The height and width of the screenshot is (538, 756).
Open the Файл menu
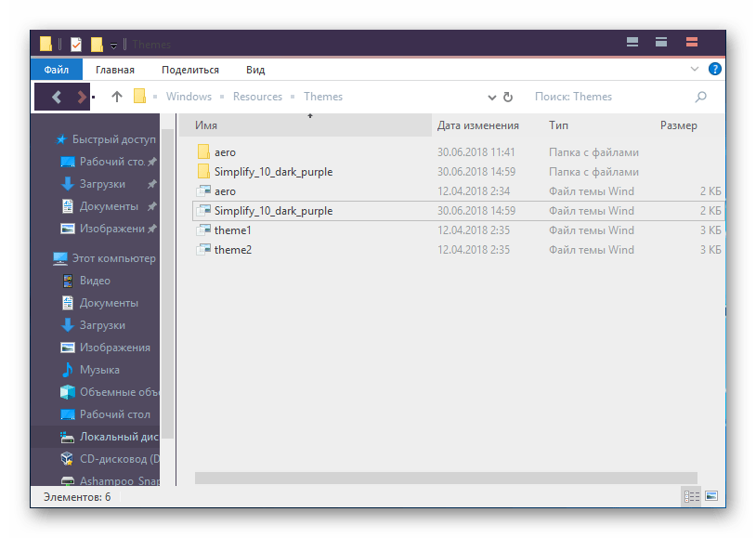click(x=56, y=70)
